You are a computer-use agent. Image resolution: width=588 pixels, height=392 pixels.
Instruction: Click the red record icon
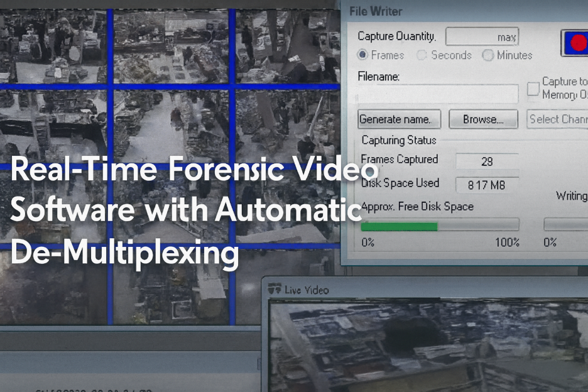click(579, 44)
